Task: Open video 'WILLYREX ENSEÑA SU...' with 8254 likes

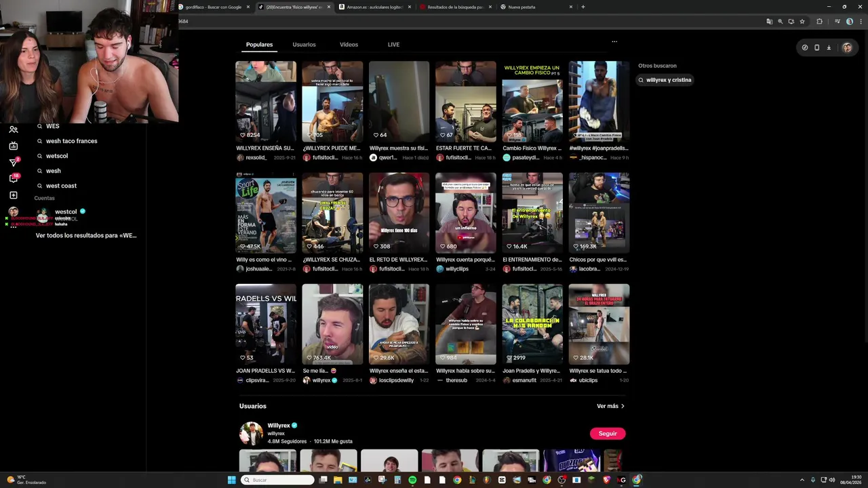Action: pos(266,102)
